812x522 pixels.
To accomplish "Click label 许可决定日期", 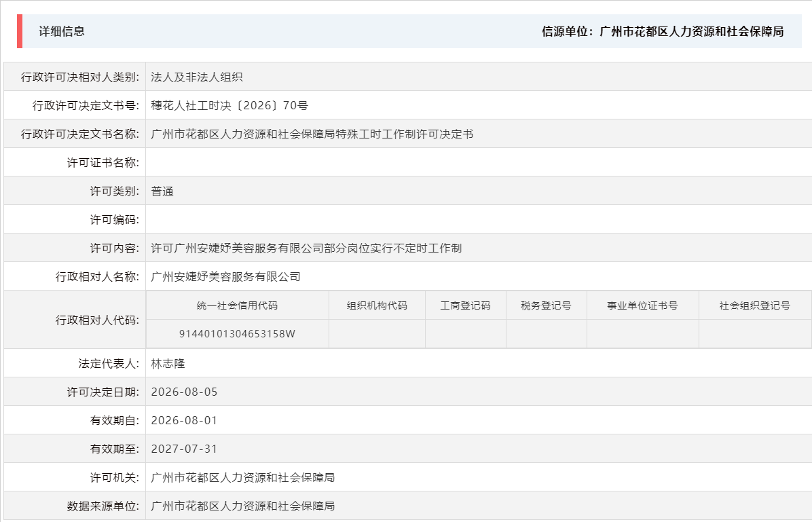I will pyautogui.click(x=103, y=392).
